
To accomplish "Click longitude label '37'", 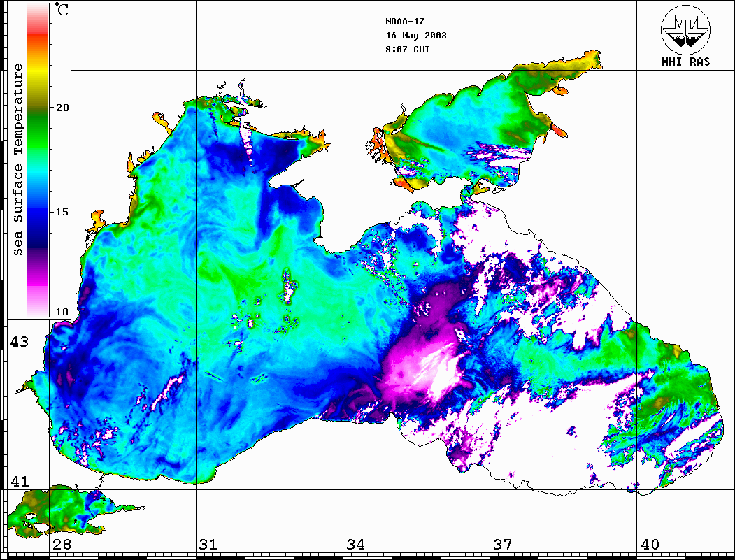I will 503,545.
